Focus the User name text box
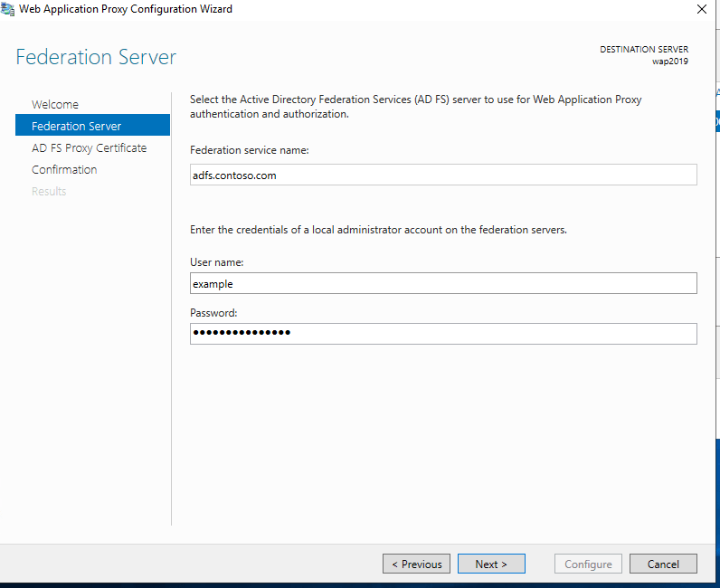The height and width of the screenshot is (588, 720). pos(443,284)
